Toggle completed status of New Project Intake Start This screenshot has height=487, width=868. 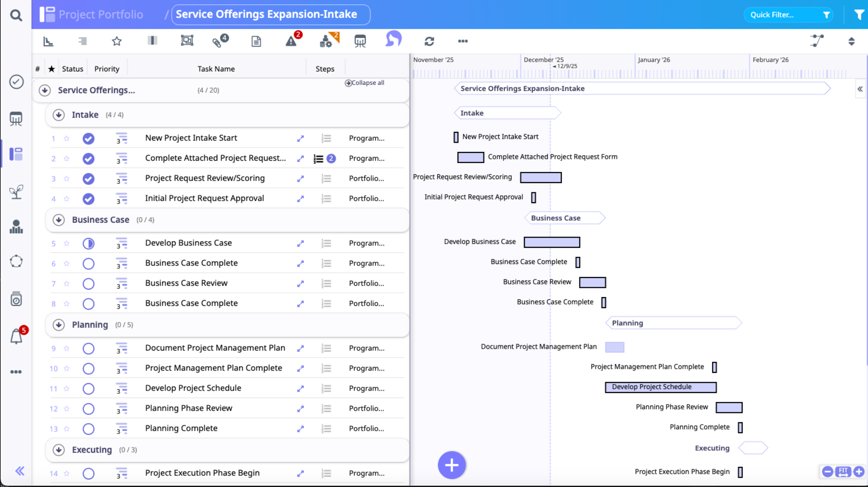click(x=88, y=138)
